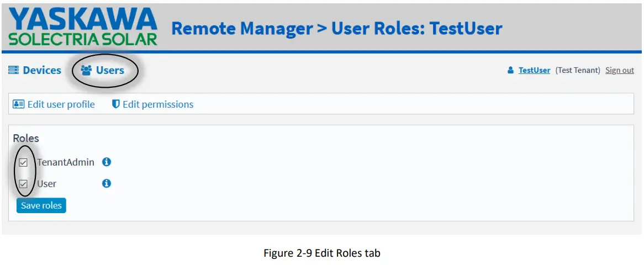This screenshot has height=265, width=644.
Task: Open the TenantAdmin role info icon
Action: (107, 162)
